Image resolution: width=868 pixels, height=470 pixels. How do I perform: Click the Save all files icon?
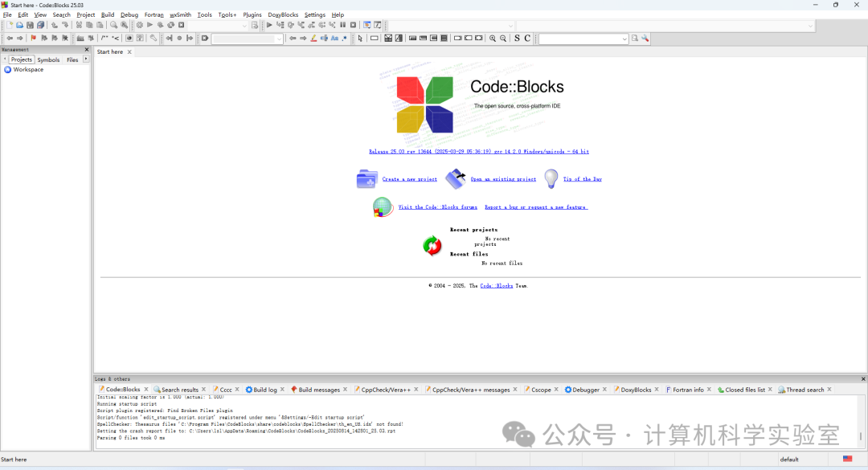40,26
